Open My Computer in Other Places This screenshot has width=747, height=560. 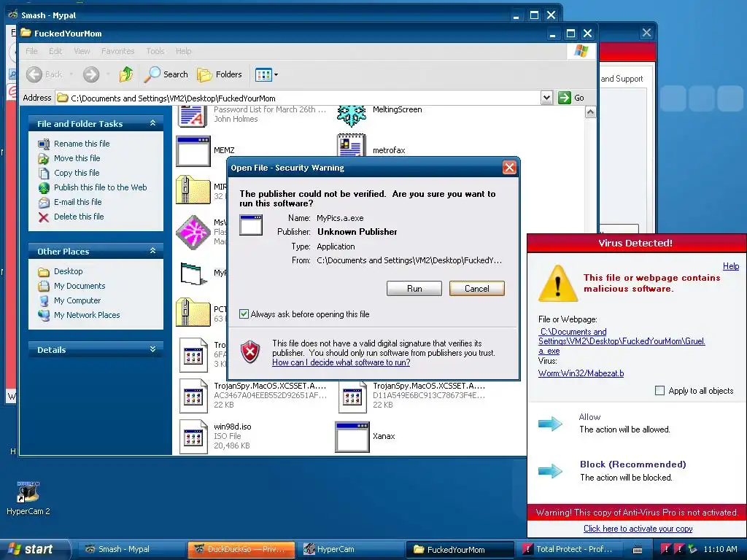pyautogui.click(x=77, y=300)
